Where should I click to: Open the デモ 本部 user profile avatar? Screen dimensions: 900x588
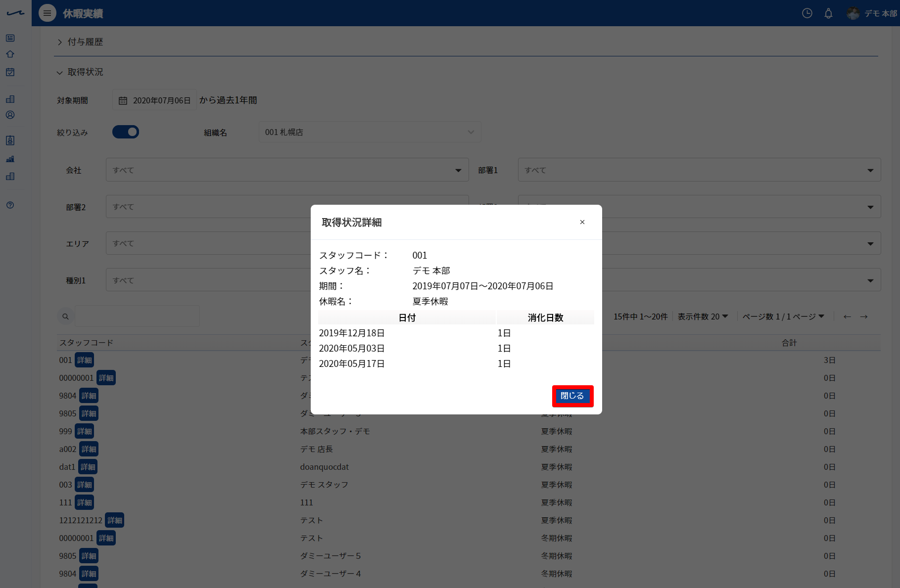pos(853,13)
